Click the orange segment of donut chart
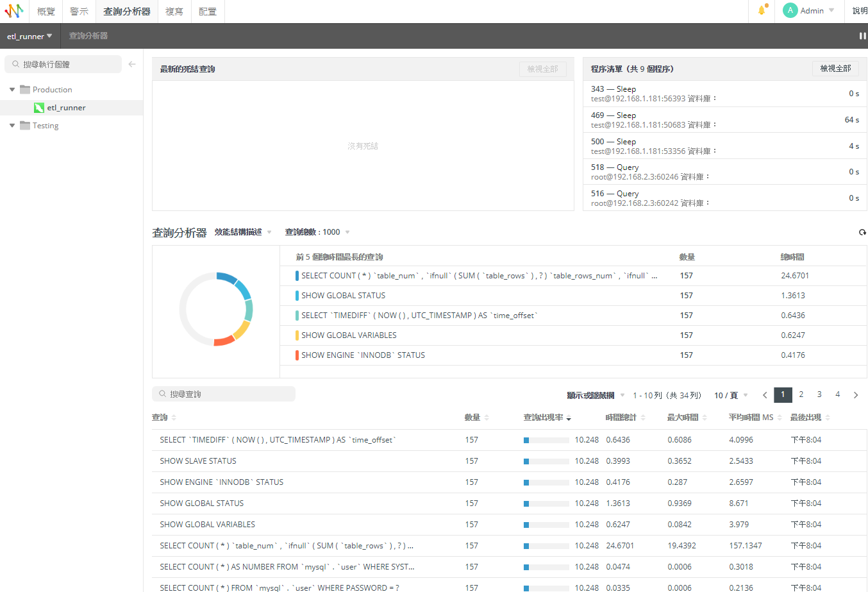Image resolution: width=868 pixels, height=592 pixels. coord(224,341)
